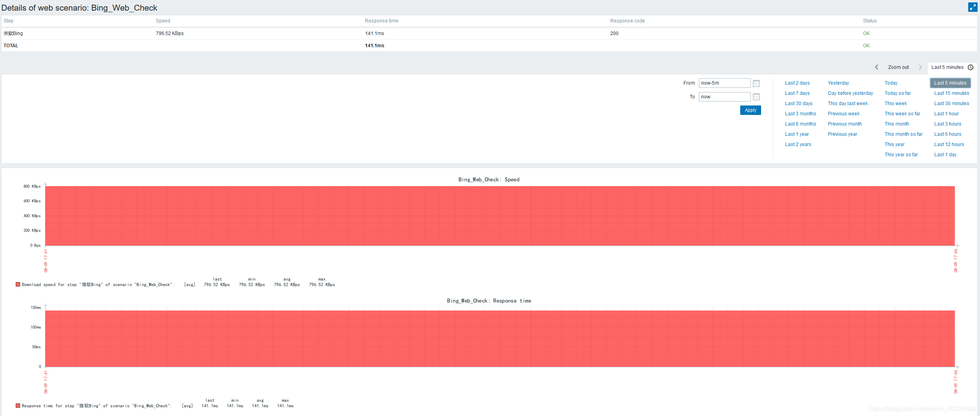Click the response code 200 cell
The image size is (980, 416).
point(614,33)
